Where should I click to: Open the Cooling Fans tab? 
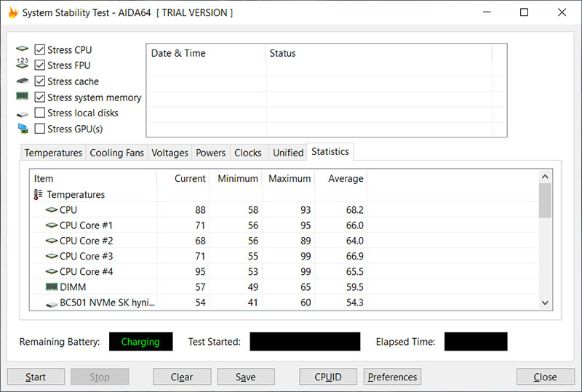(116, 153)
